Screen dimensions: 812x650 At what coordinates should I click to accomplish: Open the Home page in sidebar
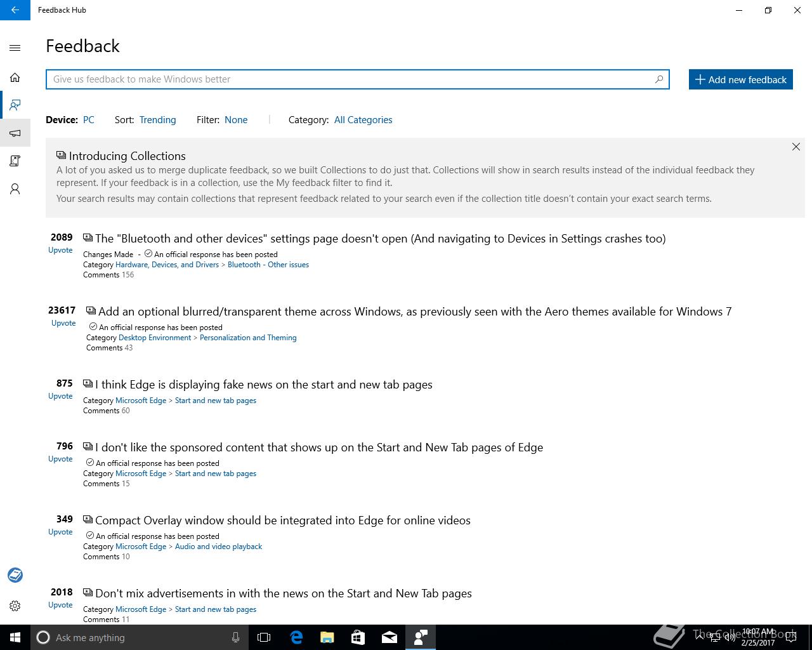[15, 77]
